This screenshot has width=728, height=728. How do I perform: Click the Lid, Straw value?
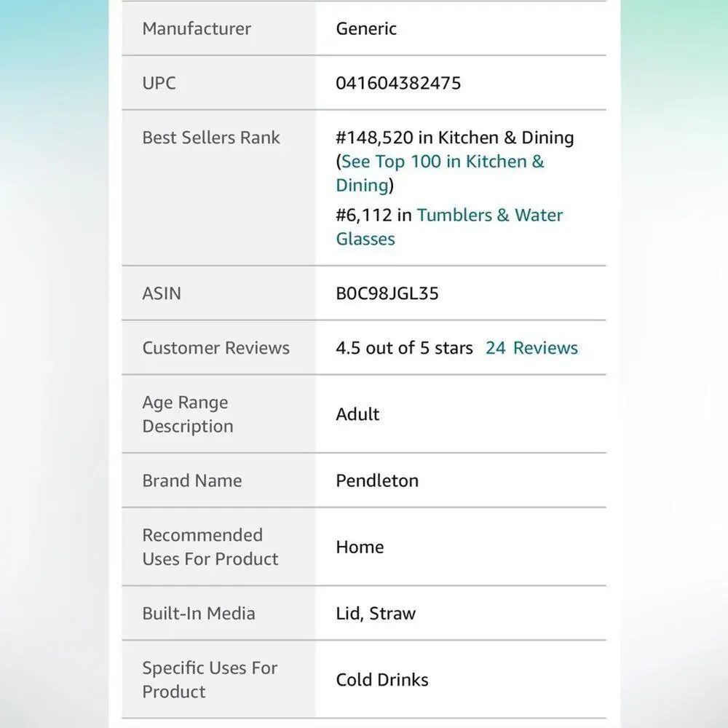point(376,613)
